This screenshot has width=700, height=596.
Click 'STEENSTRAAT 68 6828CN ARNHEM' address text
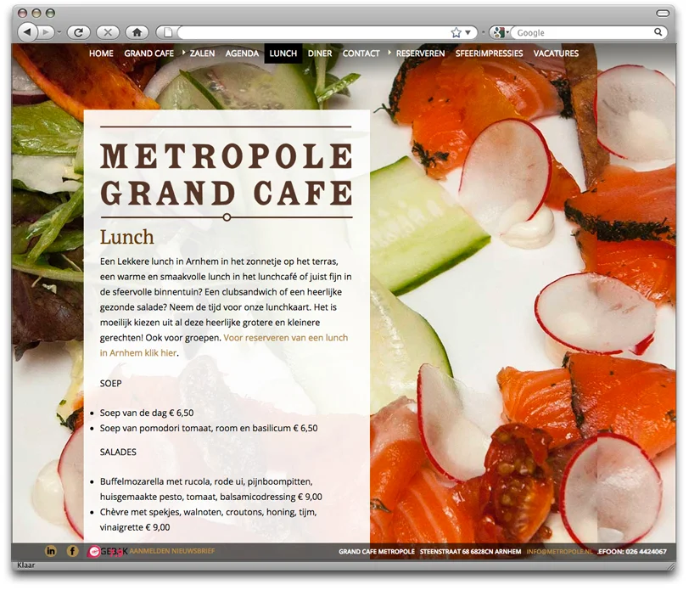[471, 552]
